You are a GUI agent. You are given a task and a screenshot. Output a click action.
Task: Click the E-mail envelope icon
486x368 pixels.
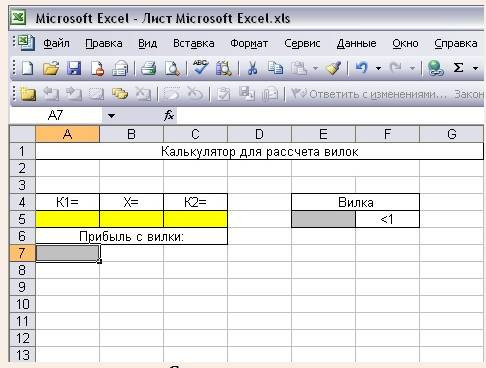(x=120, y=68)
